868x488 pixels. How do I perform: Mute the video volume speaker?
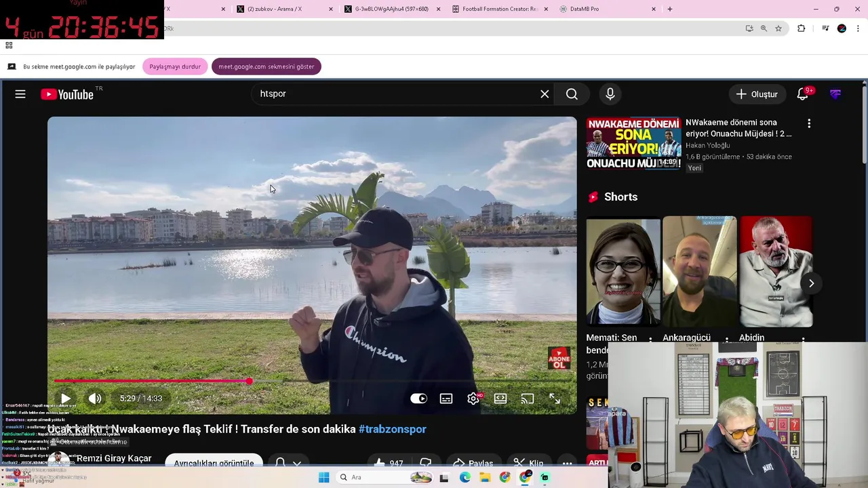95,399
